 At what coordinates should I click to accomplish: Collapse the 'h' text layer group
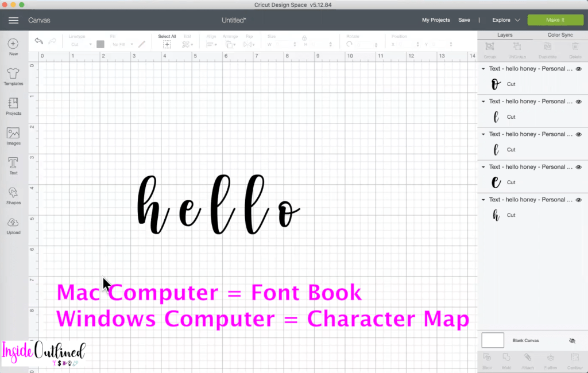click(483, 200)
